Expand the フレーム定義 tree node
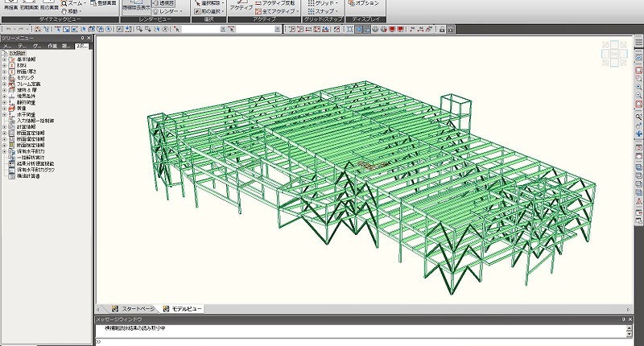644x346 pixels. tap(5, 83)
